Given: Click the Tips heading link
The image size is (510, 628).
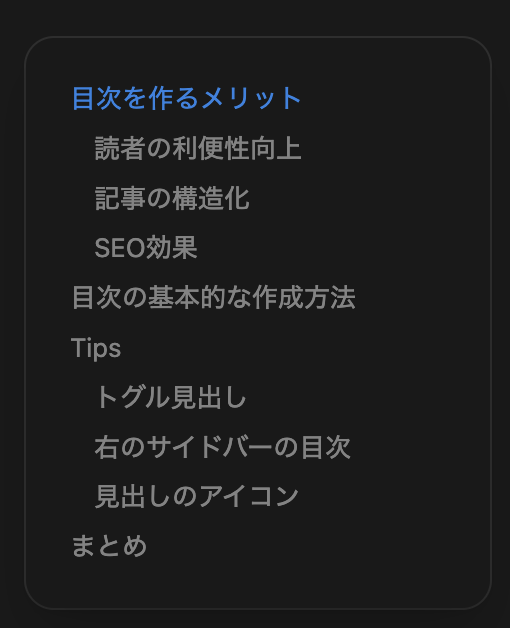Looking at the screenshot, I should tap(96, 348).
